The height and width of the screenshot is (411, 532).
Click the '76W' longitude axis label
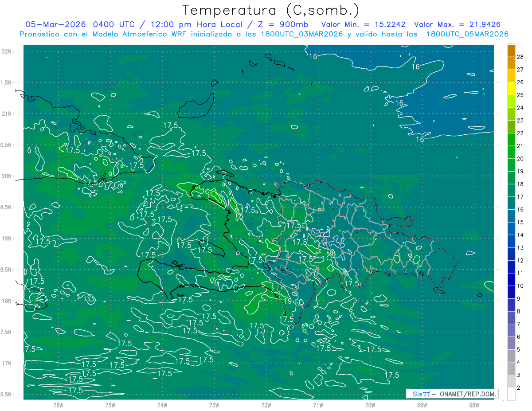click(x=58, y=405)
